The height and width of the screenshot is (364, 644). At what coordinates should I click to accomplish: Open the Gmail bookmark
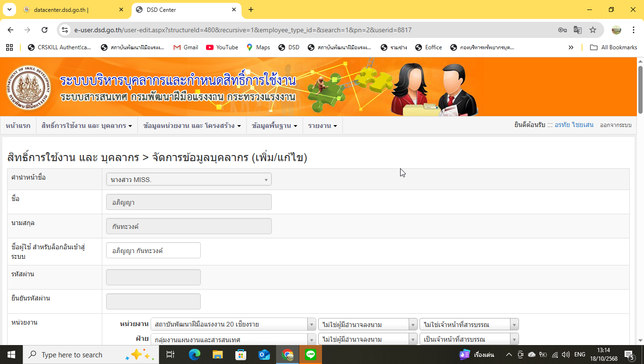pos(186,47)
